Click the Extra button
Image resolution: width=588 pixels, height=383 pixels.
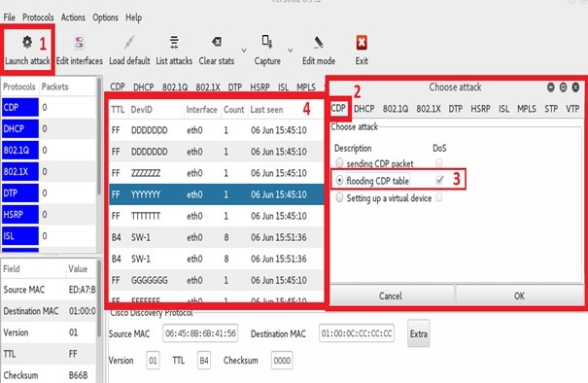[x=419, y=333]
